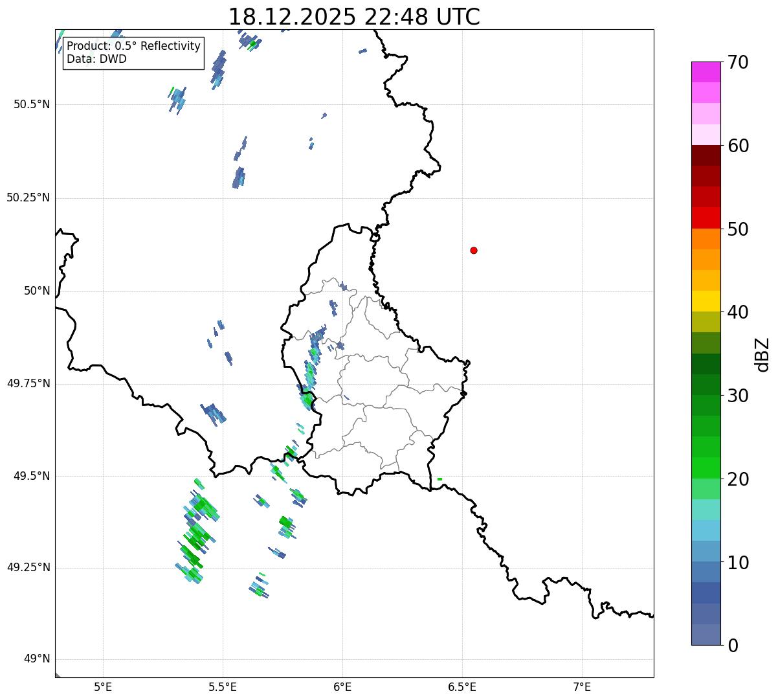Click the magenta swatch at top of colorbar
The image size is (778, 700).
point(706,72)
